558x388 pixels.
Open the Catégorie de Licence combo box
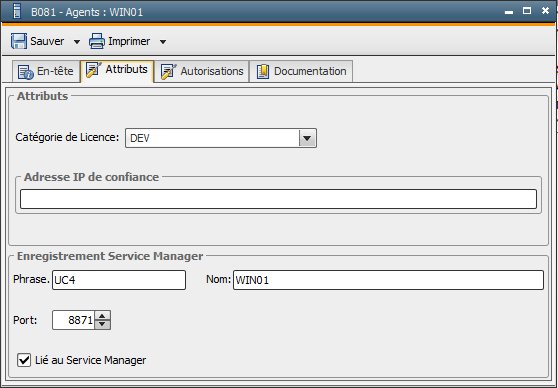(221, 138)
